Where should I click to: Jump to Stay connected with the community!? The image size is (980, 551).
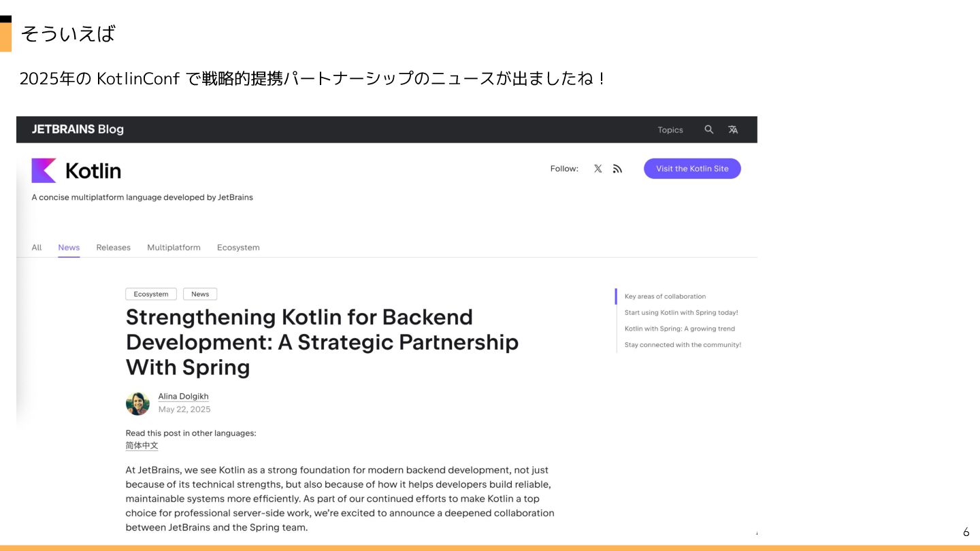coord(683,345)
